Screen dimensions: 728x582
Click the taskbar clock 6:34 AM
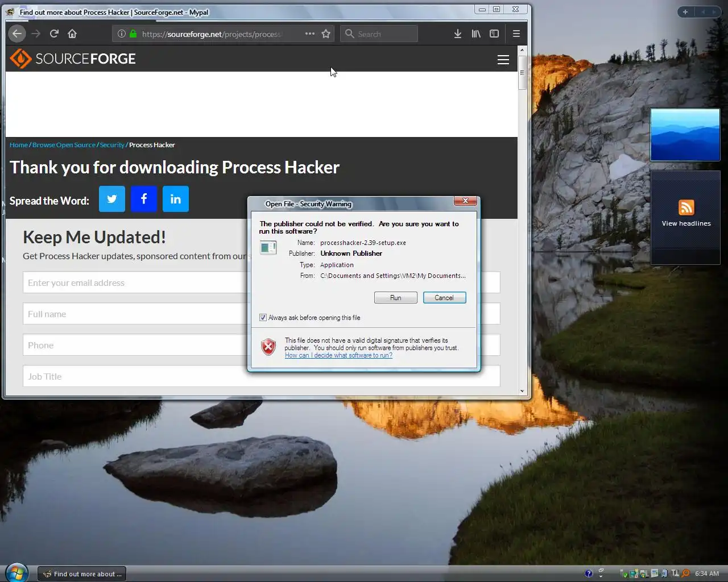point(707,573)
